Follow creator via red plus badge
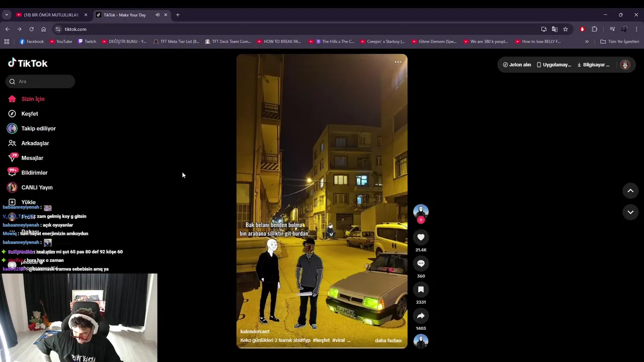 click(421, 220)
